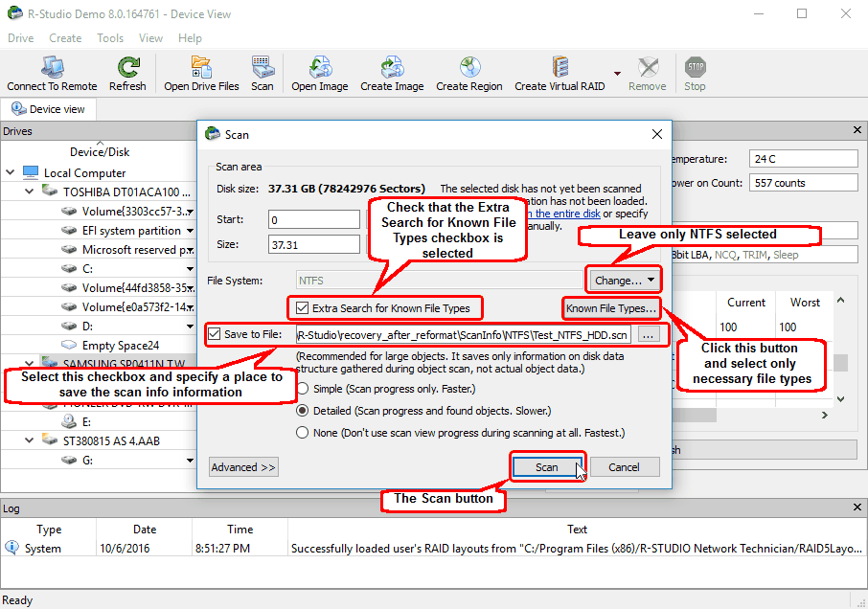This screenshot has width=868, height=609.
Task: Select the Simple scan progress radio button
Action: coord(302,389)
